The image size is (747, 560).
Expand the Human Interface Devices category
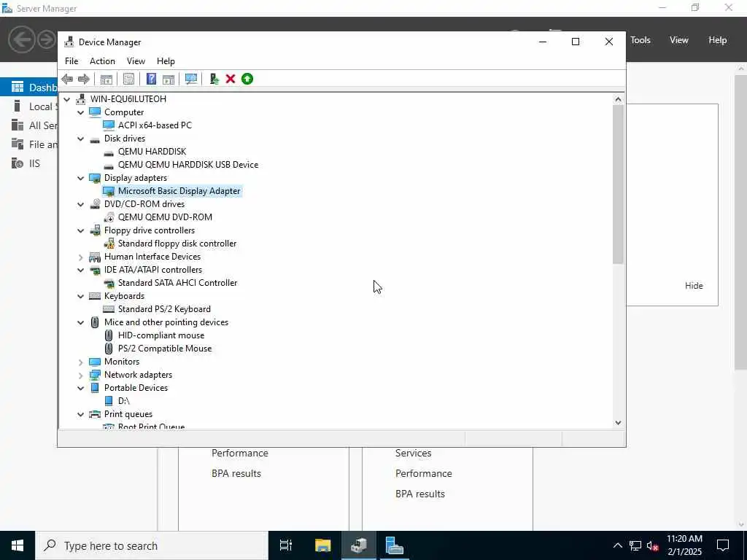81,257
